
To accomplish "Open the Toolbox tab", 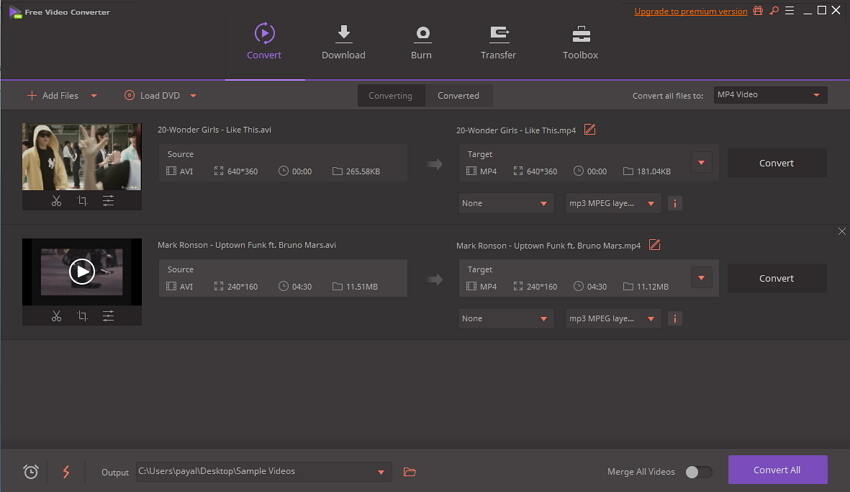I will point(580,43).
